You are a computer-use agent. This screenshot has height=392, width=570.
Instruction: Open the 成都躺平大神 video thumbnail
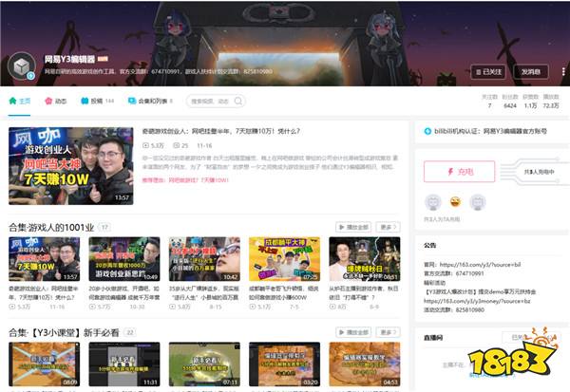pos(285,259)
